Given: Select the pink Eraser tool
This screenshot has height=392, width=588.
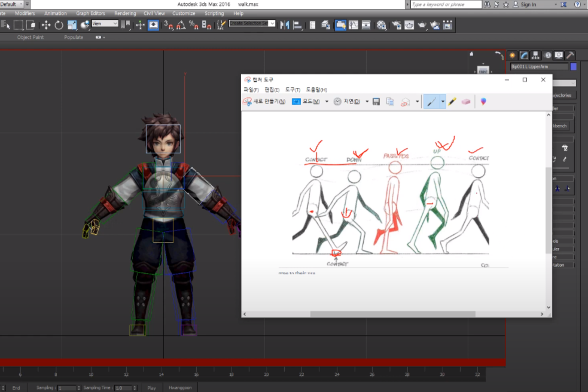Looking at the screenshot, I should 466,102.
